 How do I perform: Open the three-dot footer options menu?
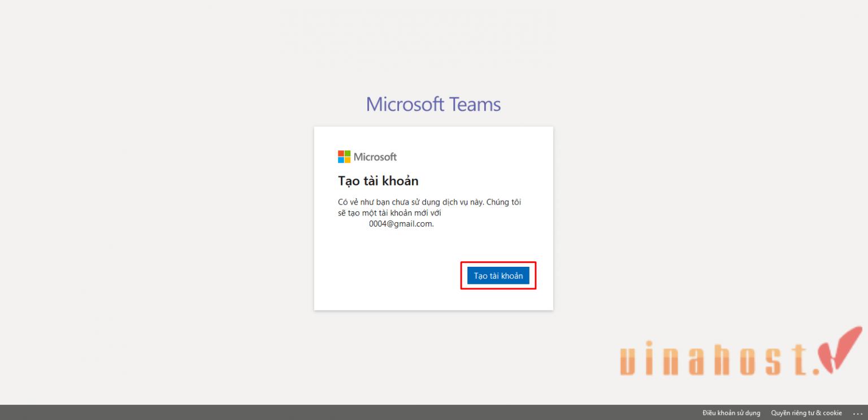point(857,413)
